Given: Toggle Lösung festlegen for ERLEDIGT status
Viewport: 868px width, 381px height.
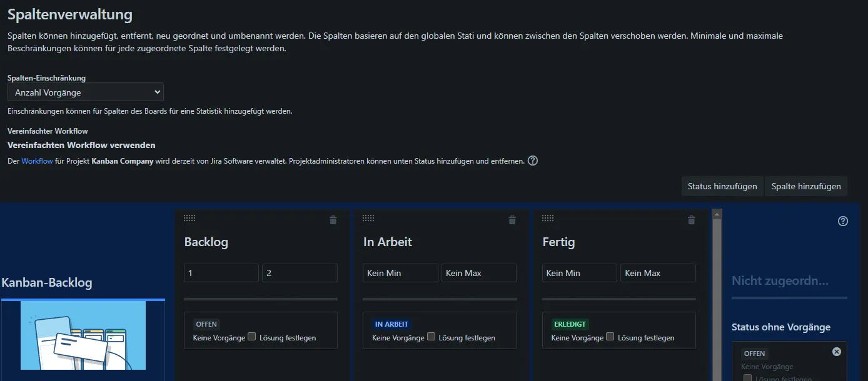Looking at the screenshot, I should click(610, 337).
